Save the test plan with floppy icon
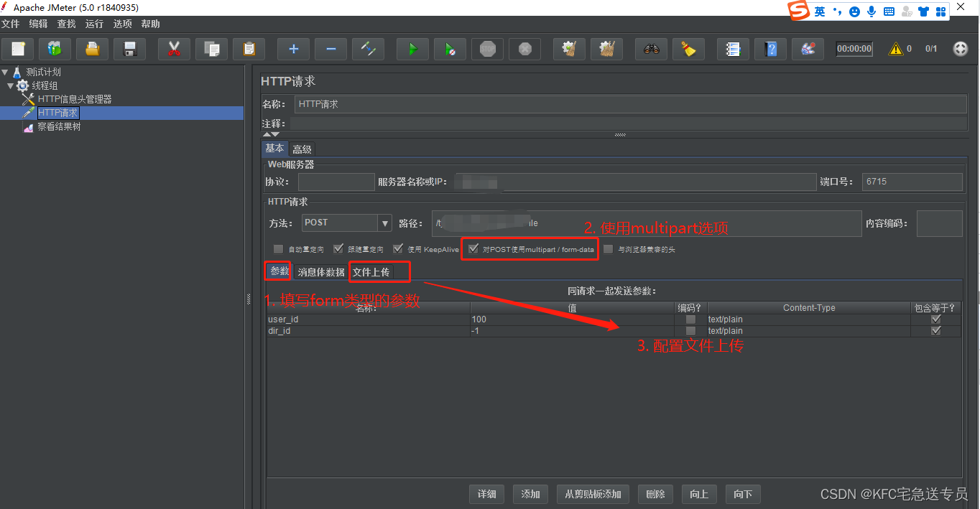This screenshot has height=509, width=980. point(129,49)
